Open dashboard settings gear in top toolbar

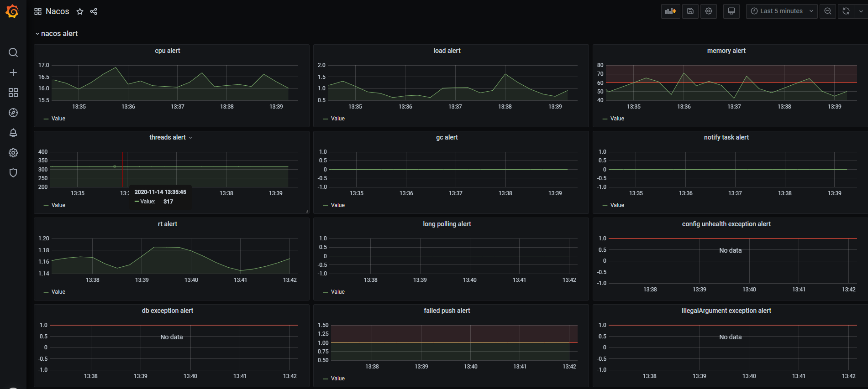[x=709, y=11]
